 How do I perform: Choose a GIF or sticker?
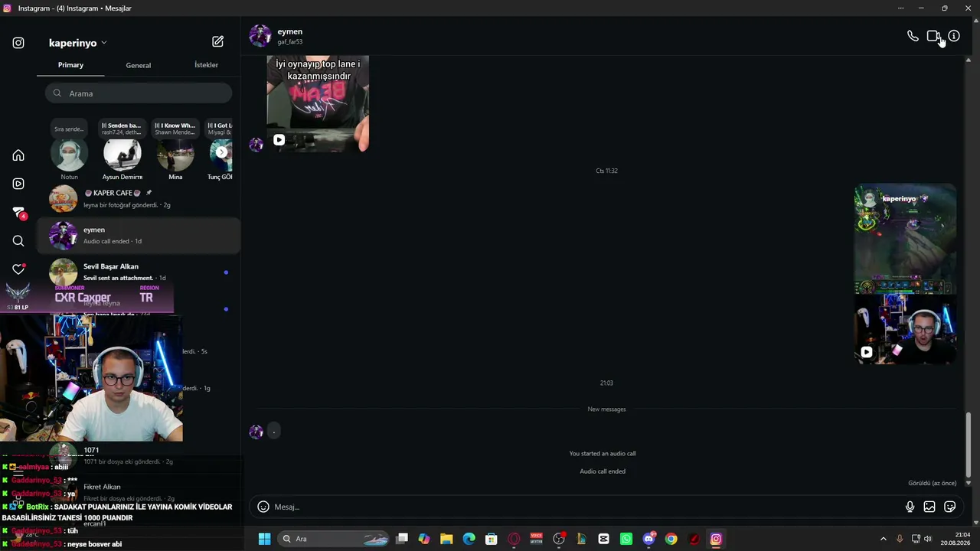[x=950, y=507]
